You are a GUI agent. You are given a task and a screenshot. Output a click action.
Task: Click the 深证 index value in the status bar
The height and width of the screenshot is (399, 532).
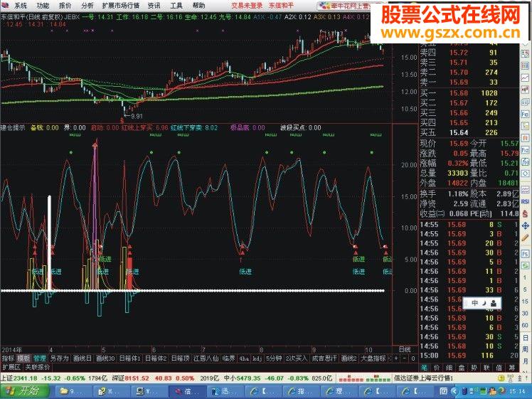(x=137, y=378)
